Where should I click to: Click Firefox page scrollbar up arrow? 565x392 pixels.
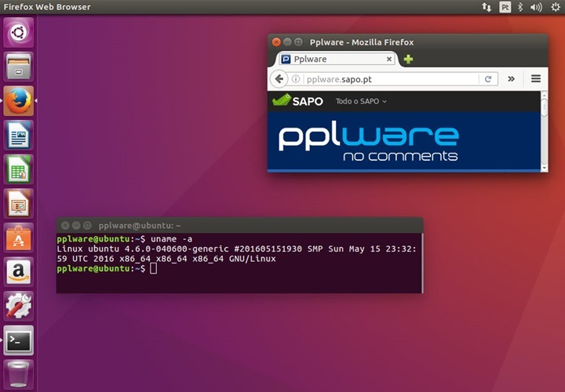544,94
